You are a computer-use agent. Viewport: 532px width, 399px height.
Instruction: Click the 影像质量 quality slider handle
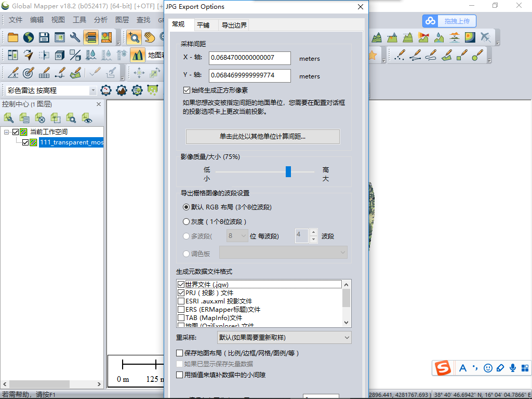point(288,171)
